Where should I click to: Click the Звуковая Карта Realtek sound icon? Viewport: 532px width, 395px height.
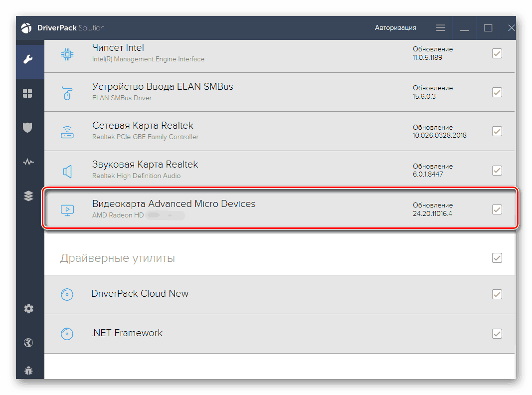67,171
